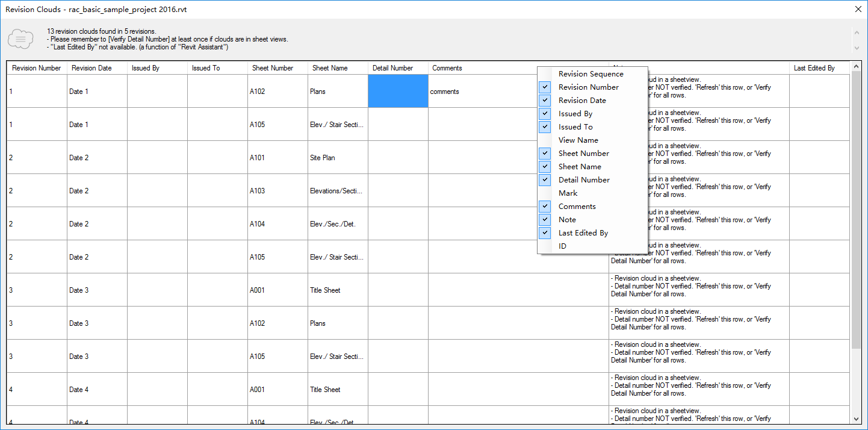
Task: Select the Sheet Number cell showing A101
Action: tap(277, 157)
